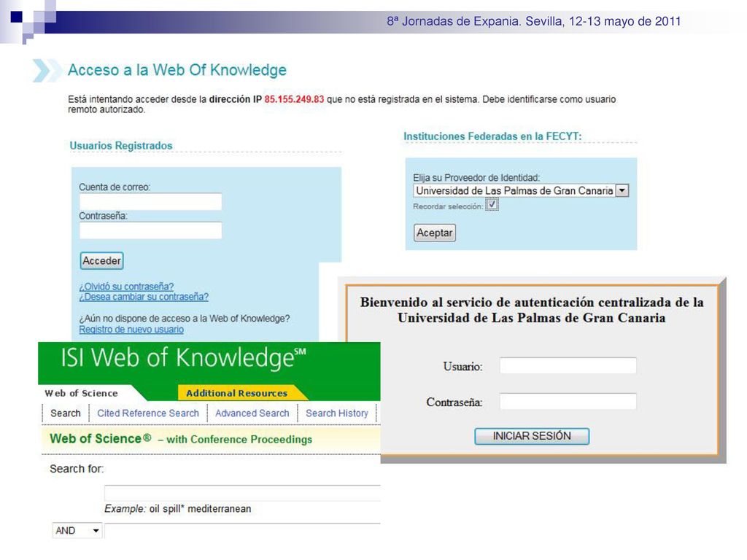Focus the Contraseña field under Usuarios Registrados
This screenshot has width=747, height=560.
click(x=150, y=230)
